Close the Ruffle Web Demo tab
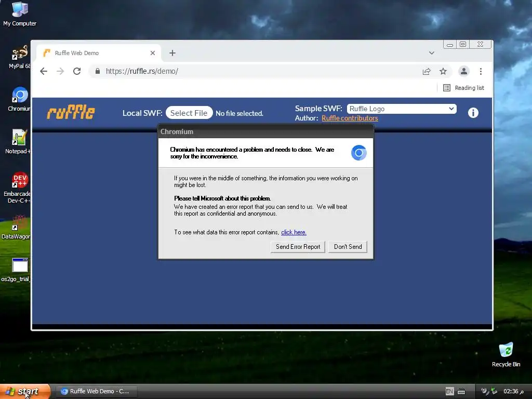The height and width of the screenshot is (399, 532). tap(153, 53)
